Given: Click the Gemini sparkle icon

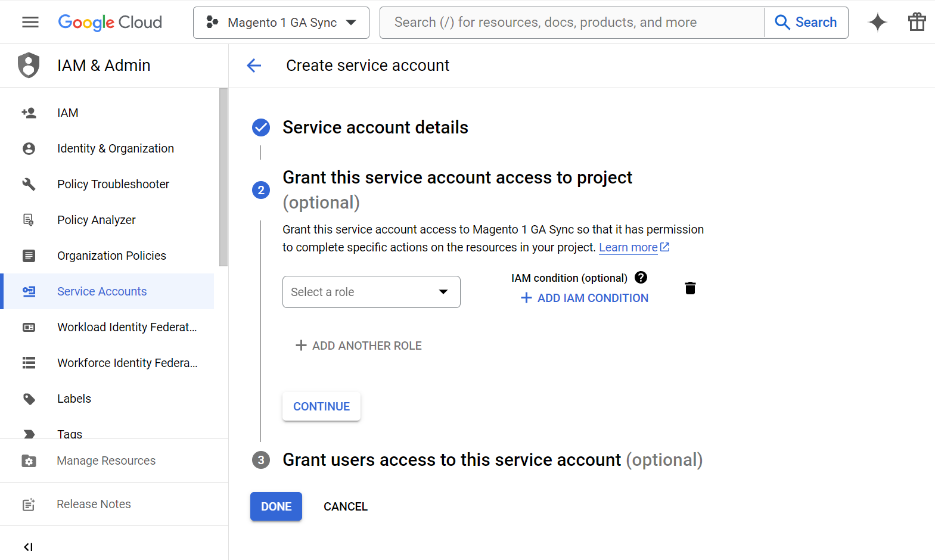Looking at the screenshot, I should tap(877, 22).
